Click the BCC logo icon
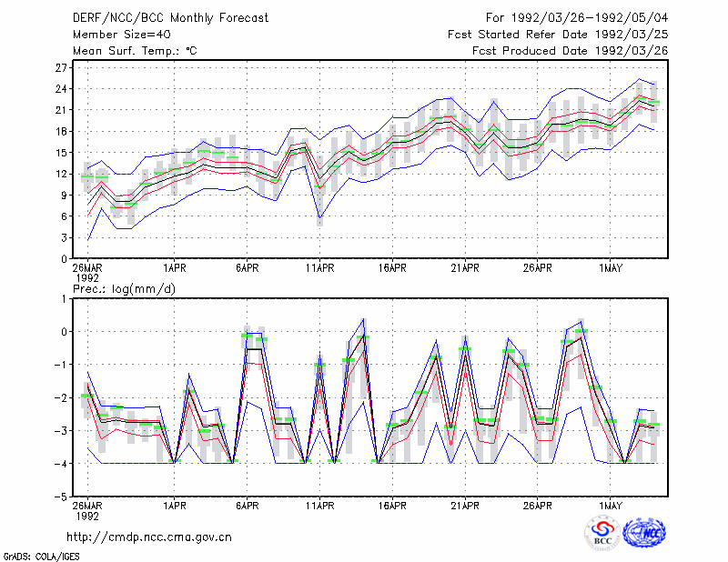The width and height of the screenshot is (728, 562). [602, 533]
